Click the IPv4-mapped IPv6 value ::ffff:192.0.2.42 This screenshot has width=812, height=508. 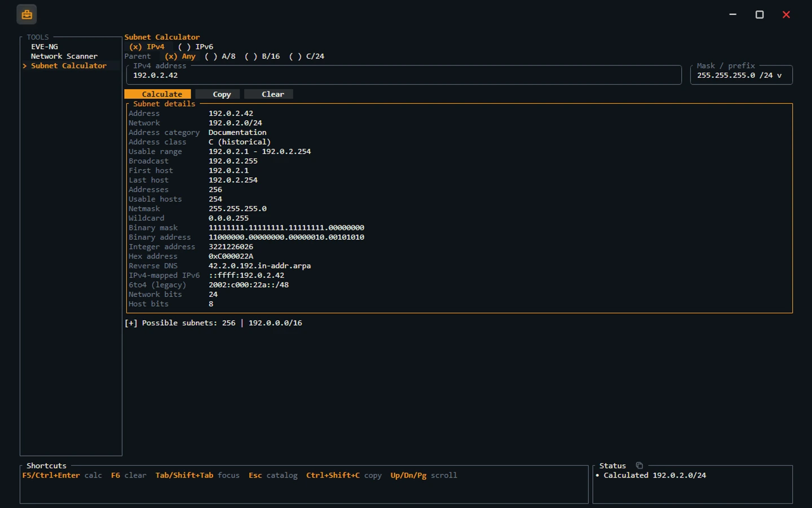246,275
